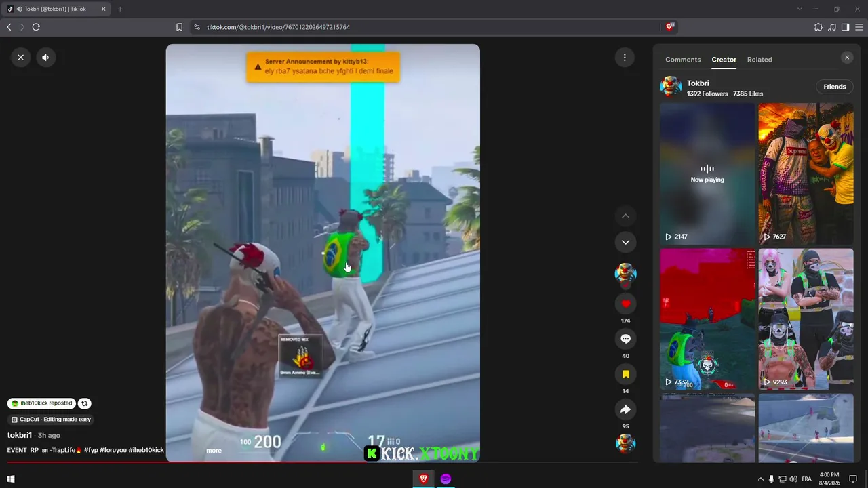Click the #fyp hashtag

(91, 450)
